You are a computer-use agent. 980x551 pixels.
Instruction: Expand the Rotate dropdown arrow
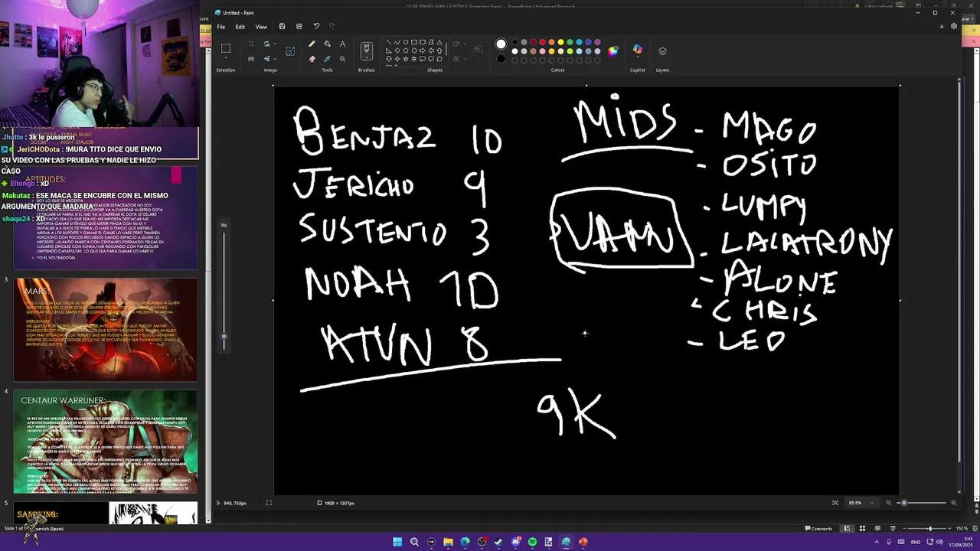276,44
